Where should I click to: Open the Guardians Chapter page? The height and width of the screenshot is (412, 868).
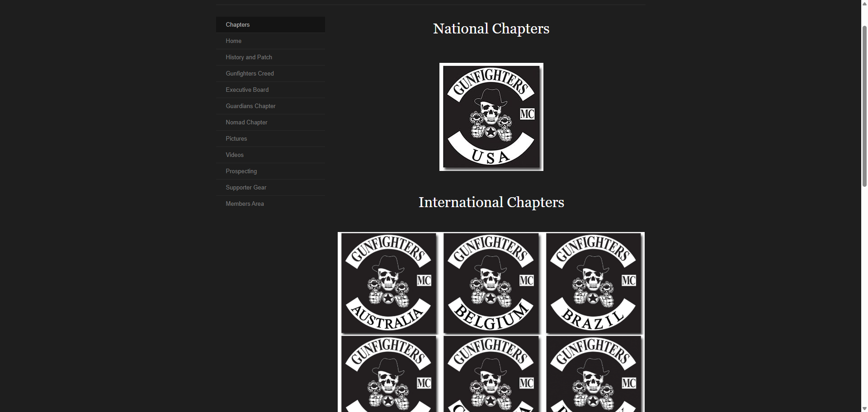coord(270,106)
